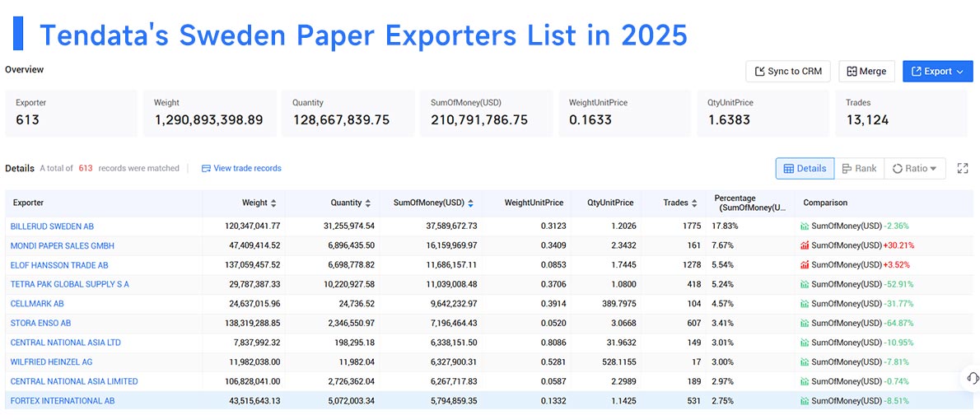Image resolution: width=980 pixels, height=420 pixels.
Task: Open CENTRAL NATIONAL ASIA LIMITED exporter link
Action: pos(74,381)
